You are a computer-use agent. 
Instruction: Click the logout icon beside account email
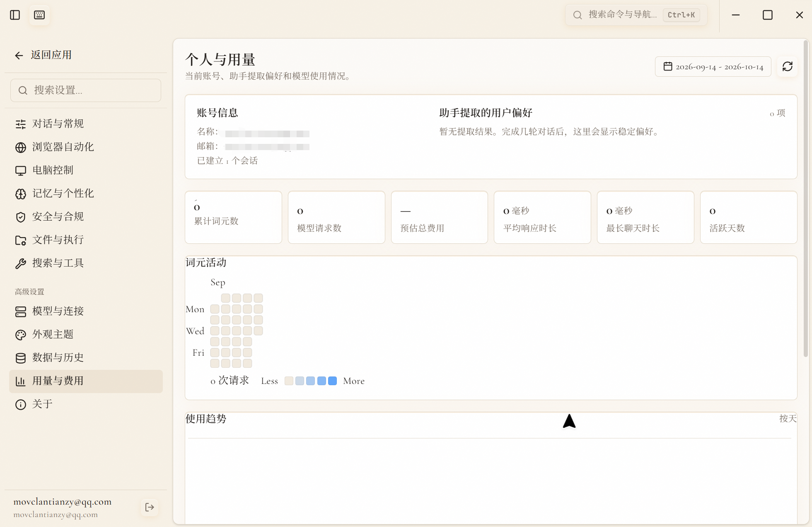point(150,507)
